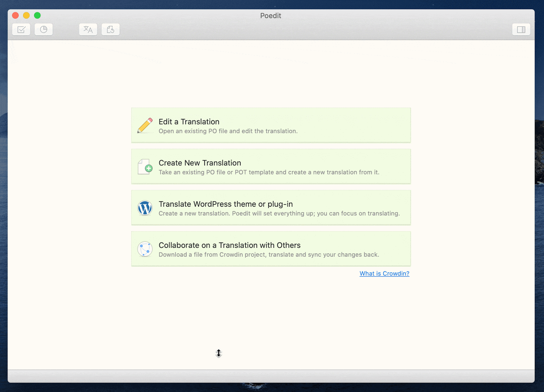Image resolution: width=544 pixels, height=392 pixels.
Task: Maximize the Poedit window
Action: pyautogui.click(x=37, y=15)
